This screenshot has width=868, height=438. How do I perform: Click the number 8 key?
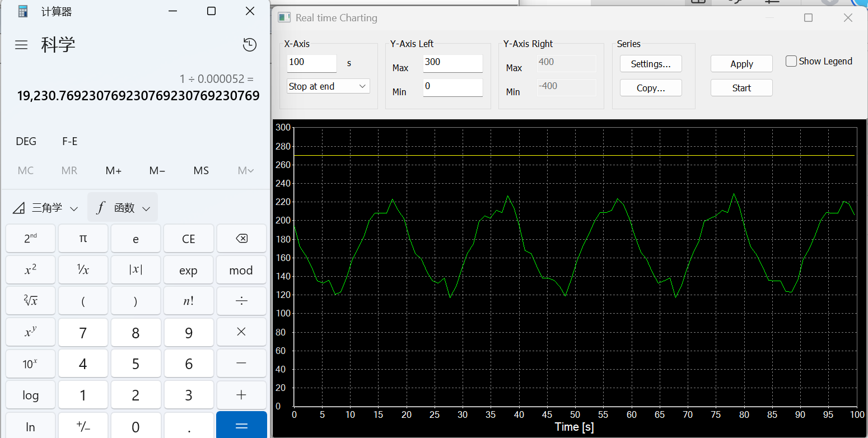click(136, 332)
